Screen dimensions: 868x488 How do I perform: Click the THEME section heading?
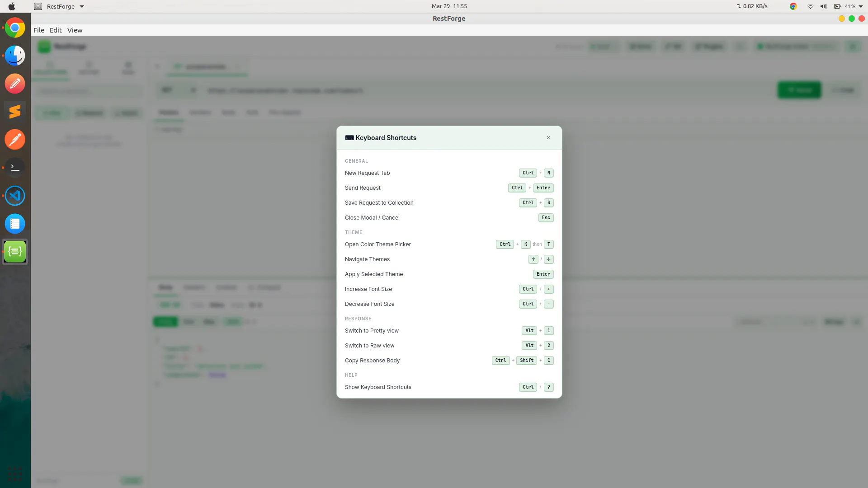pyautogui.click(x=354, y=233)
